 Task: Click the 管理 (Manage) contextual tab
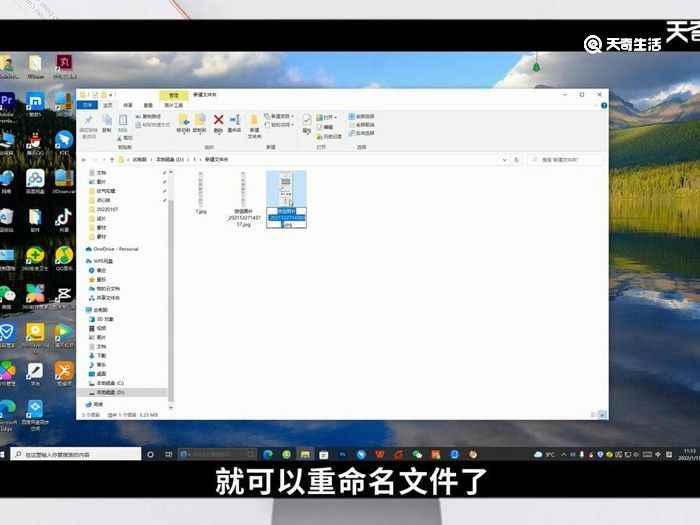[174, 95]
